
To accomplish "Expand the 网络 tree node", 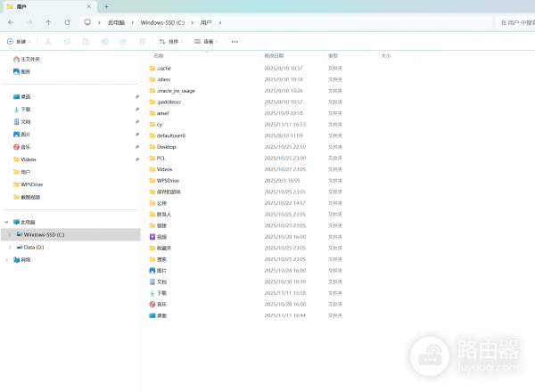I will tap(6, 260).
